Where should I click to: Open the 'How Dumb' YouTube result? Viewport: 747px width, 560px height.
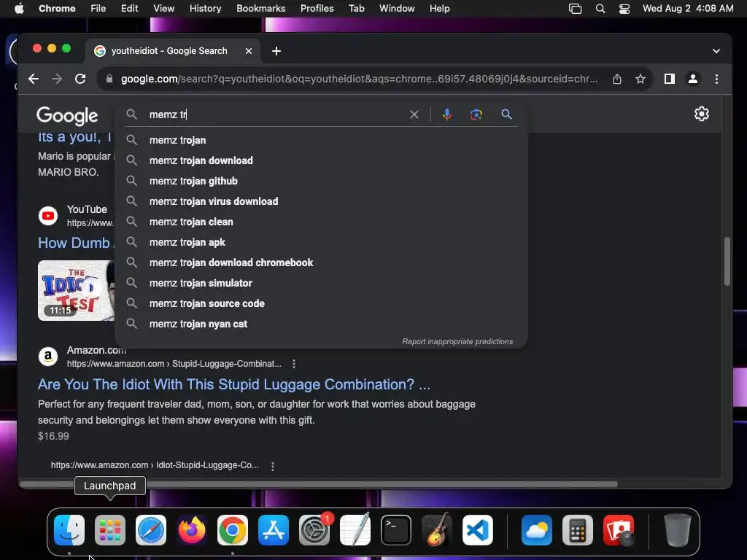[75, 243]
